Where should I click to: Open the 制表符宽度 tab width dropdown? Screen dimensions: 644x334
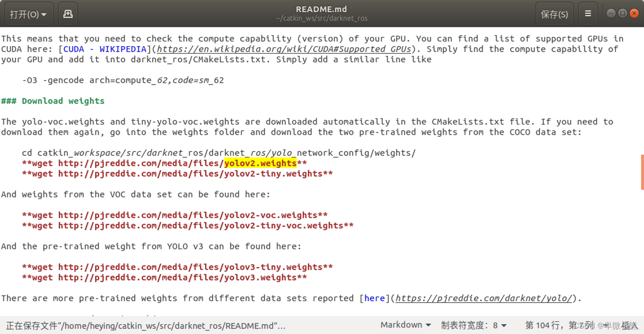click(474, 325)
